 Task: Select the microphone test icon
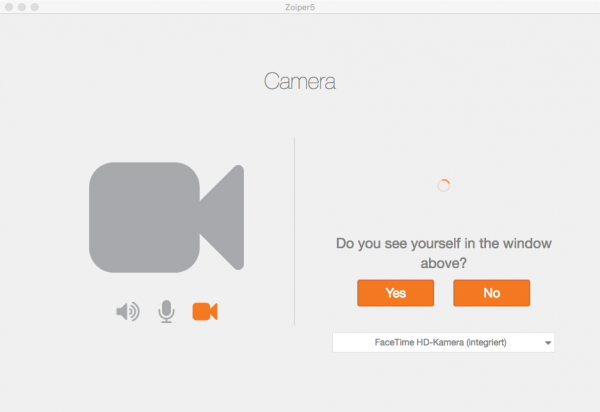click(x=166, y=311)
